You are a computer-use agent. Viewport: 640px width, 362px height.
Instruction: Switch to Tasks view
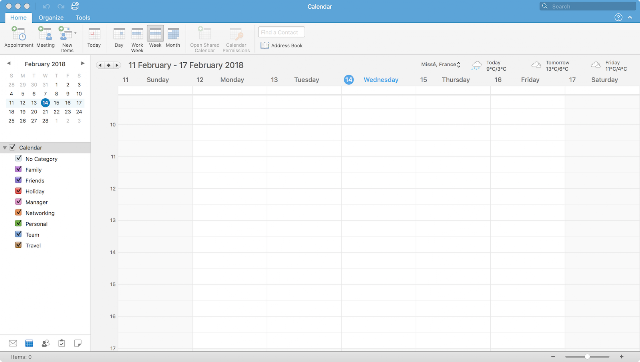tap(61, 343)
